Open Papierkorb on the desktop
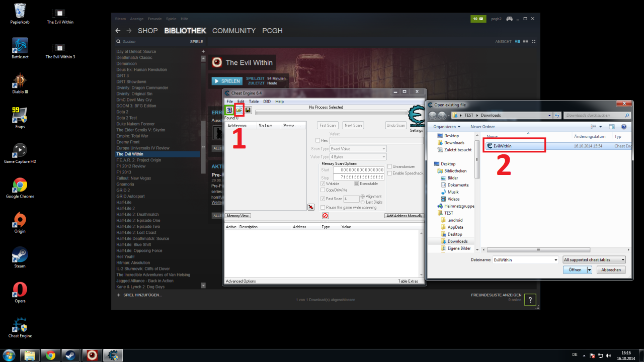Screen dimensions: 644x362 tap(20, 14)
